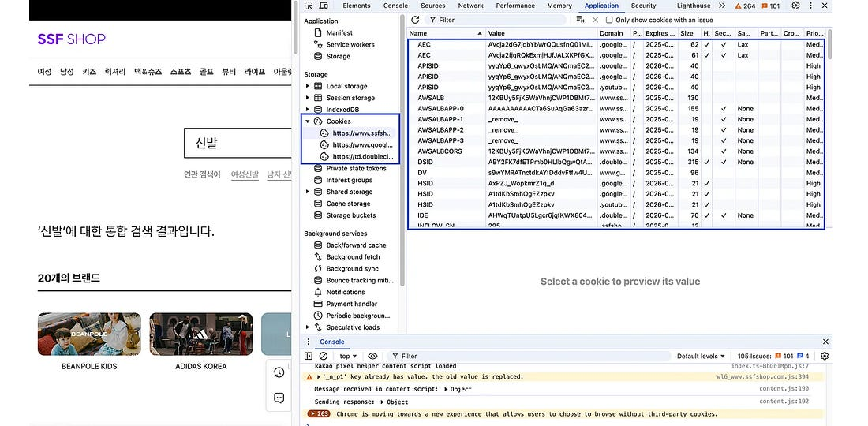Image resolution: width=868 pixels, height=426 pixels.
Task: Activate the inspect element picker icon
Action: click(309, 6)
